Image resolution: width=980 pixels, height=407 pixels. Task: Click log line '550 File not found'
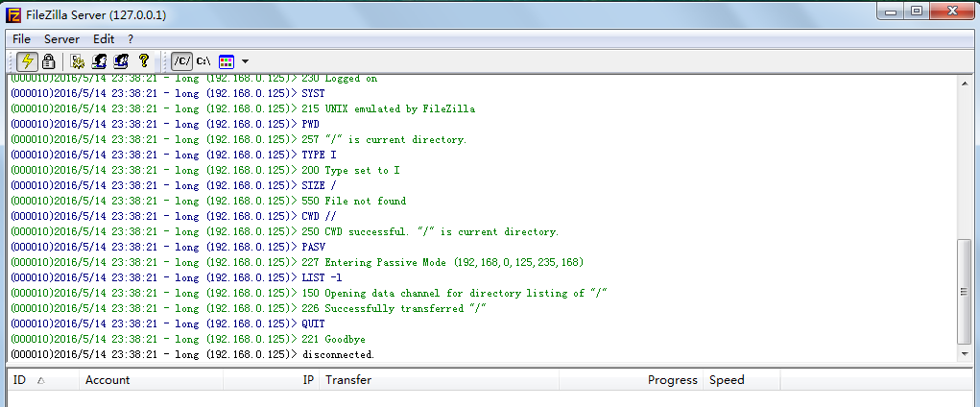[208, 201]
